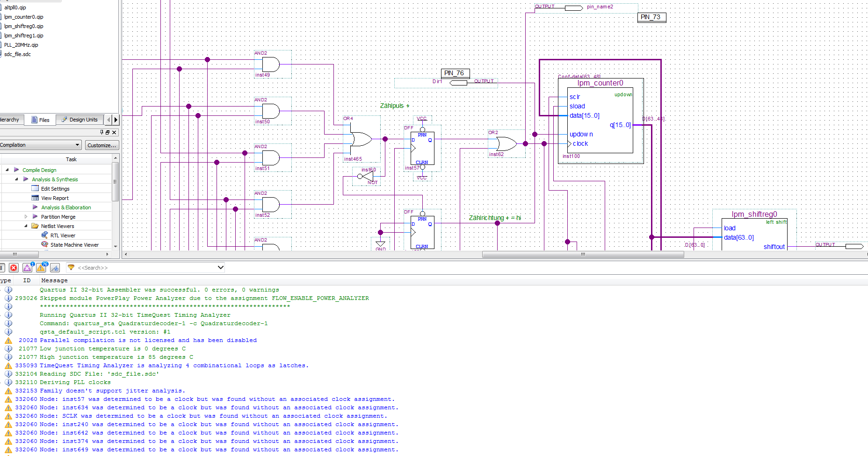Select the OR2 gate inst62 symbol

[506, 144]
